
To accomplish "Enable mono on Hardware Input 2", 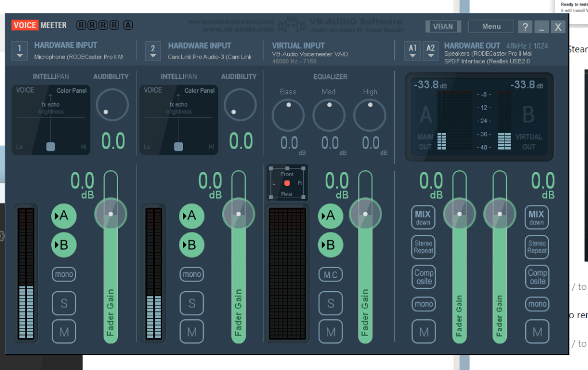I will point(192,274).
